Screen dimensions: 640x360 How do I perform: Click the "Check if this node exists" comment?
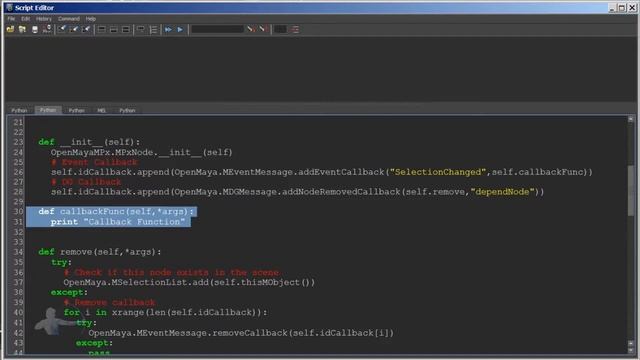[x=171, y=272]
